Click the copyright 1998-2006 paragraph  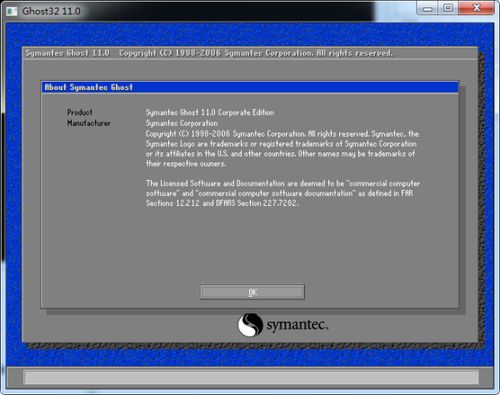282,149
